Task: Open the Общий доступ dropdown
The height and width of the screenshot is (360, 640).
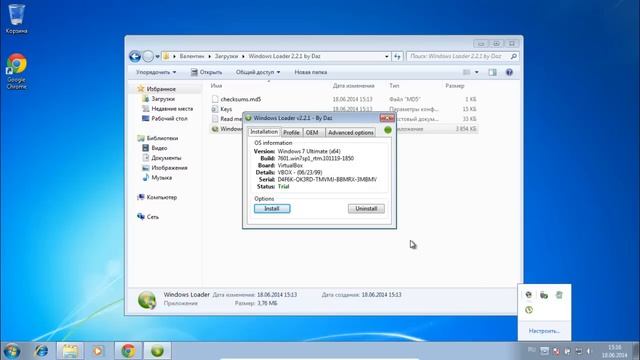Action: (x=258, y=72)
